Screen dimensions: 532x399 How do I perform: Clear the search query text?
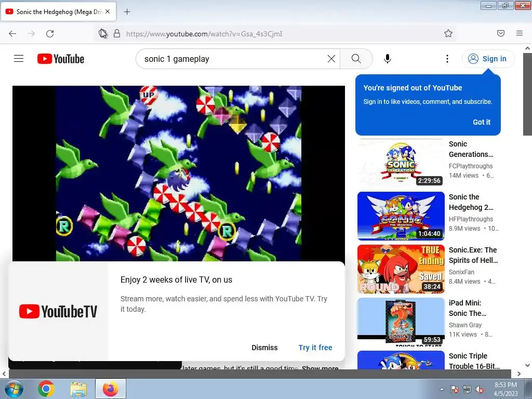coord(331,59)
